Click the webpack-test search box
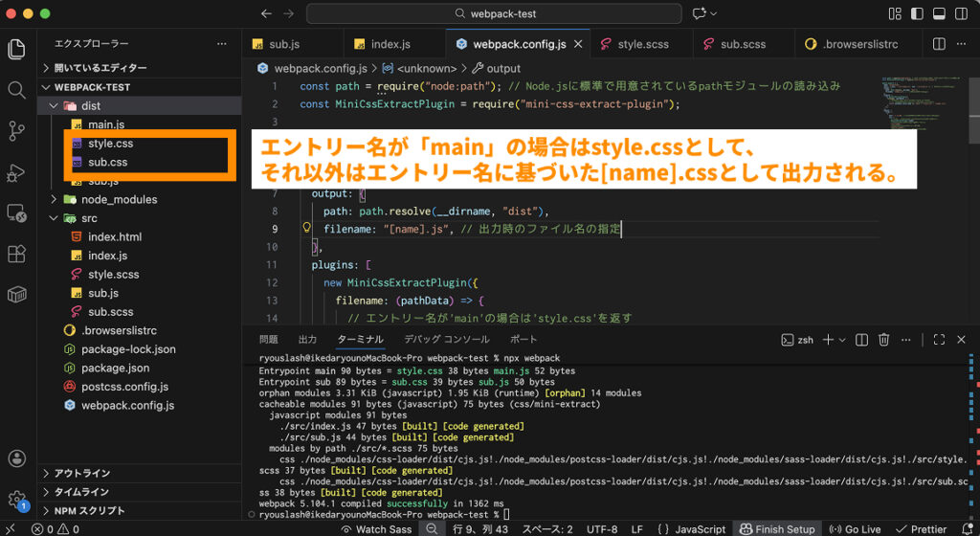Screen dimensions: 980x536 click(x=492, y=13)
